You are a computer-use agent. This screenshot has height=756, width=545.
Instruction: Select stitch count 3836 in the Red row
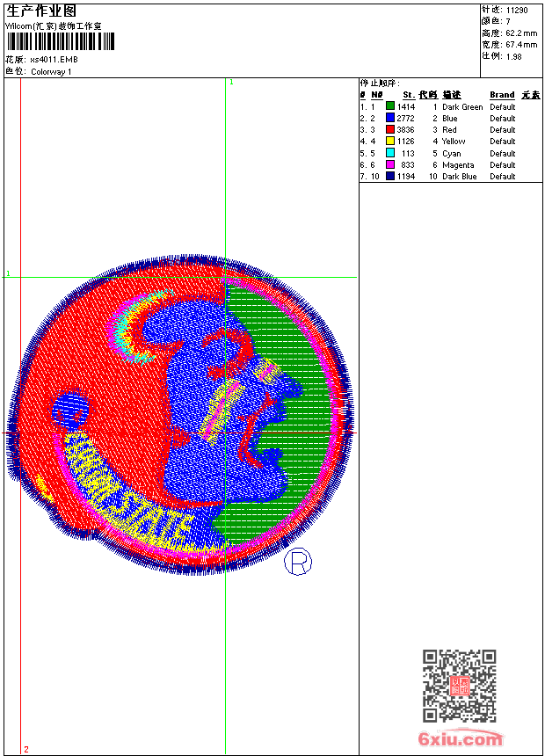(405, 130)
